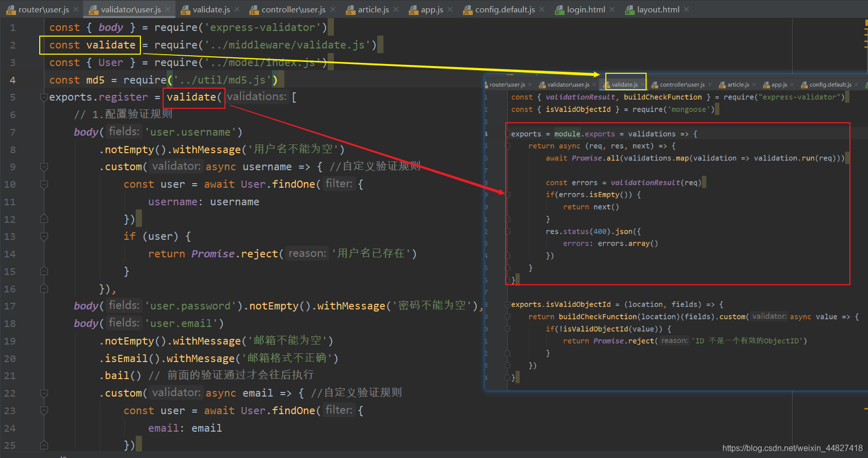The height and width of the screenshot is (458, 868).
Task: Place cursor on '../util/md5.js' path
Action: 222,80
